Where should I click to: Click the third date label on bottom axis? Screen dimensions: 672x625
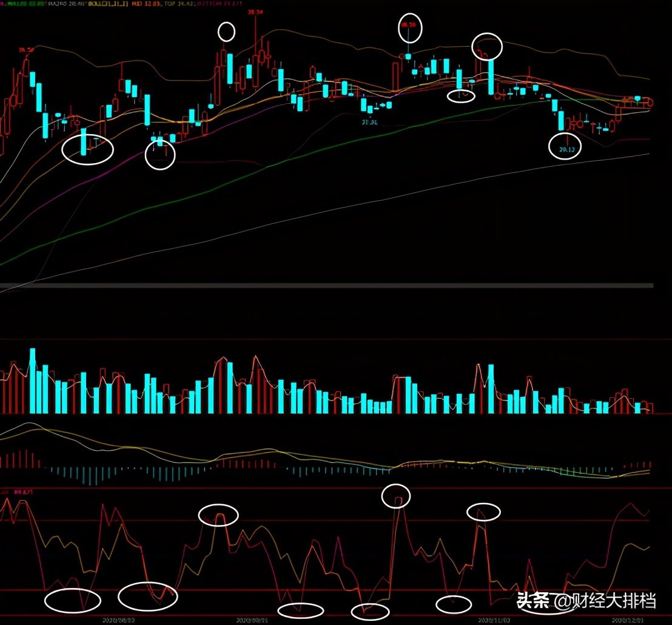click(494, 620)
